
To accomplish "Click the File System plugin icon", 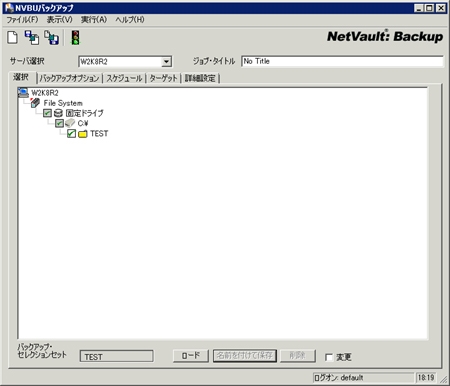I will pos(35,103).
